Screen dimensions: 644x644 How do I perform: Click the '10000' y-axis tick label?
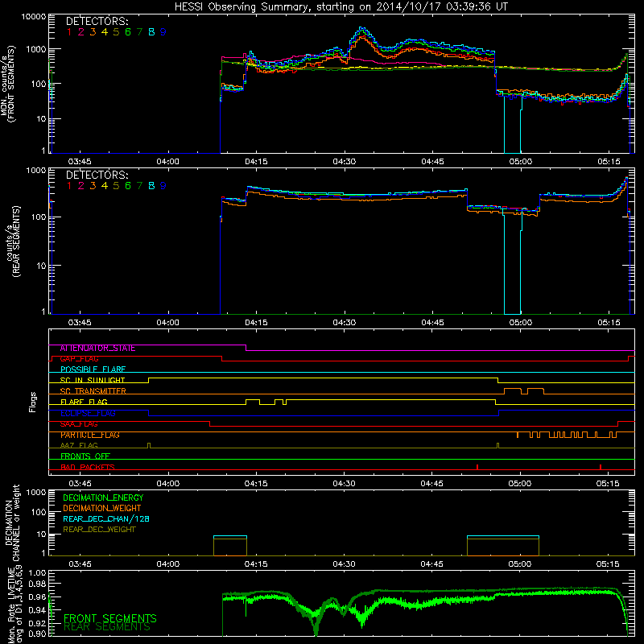(x=34, y=17)
